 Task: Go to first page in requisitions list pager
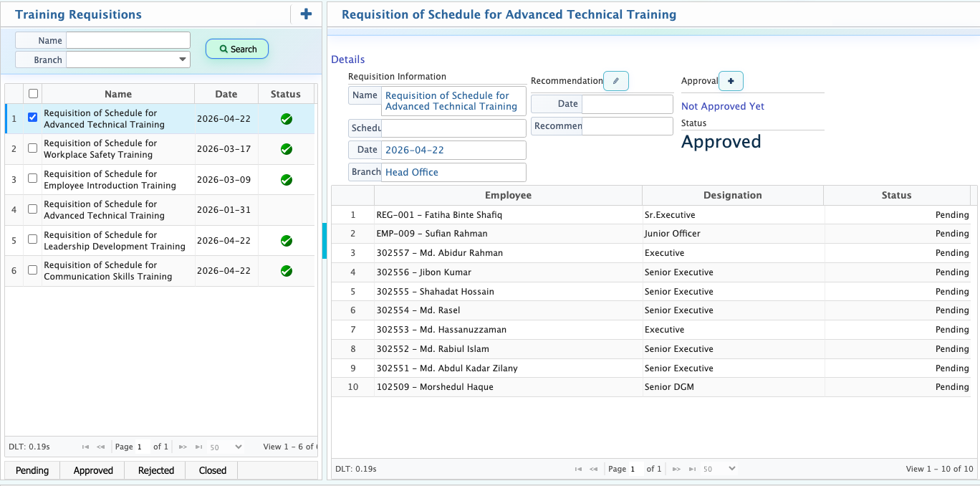pyautogui.click(x=85, y=447)
